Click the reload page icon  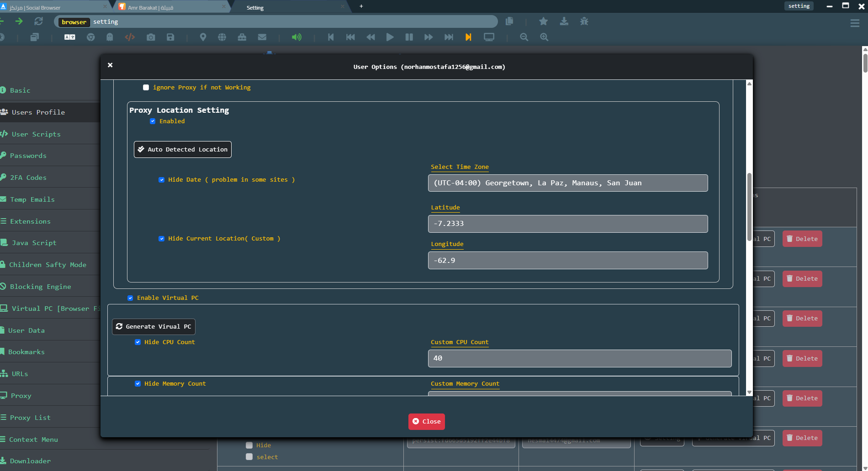(38, 21)
